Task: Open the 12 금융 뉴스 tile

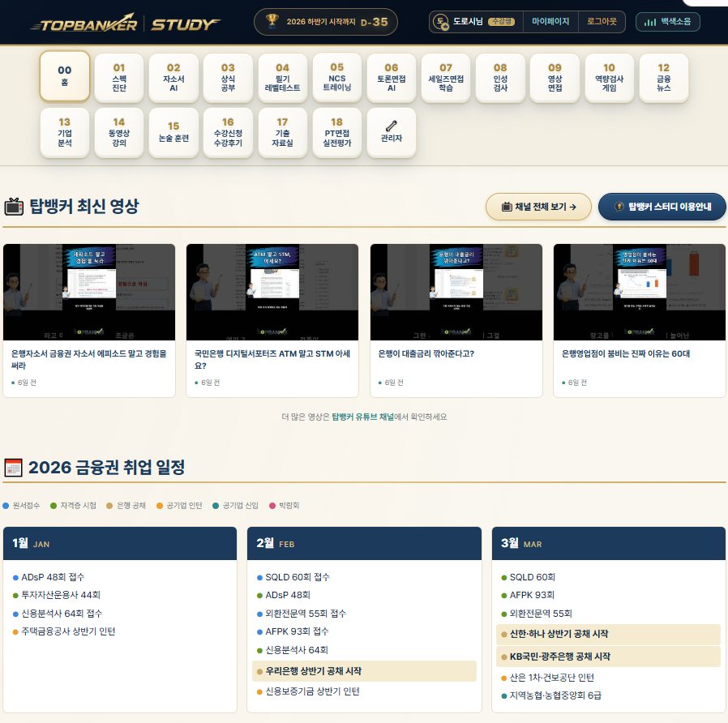Action: 663,78
